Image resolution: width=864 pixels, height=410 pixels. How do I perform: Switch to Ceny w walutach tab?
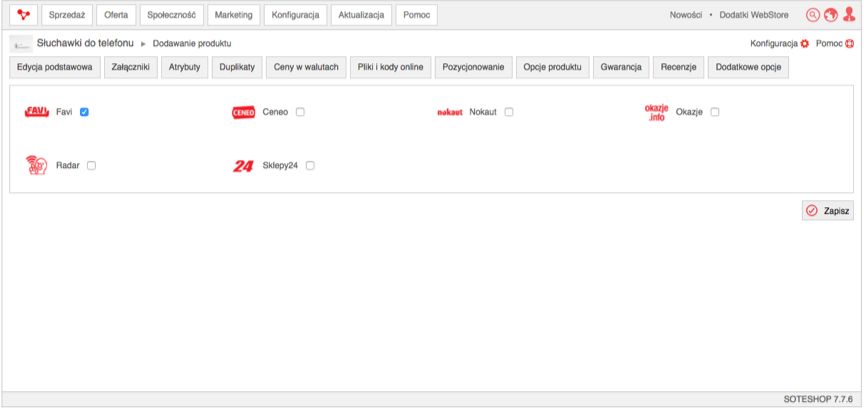pyautogui.click(x=306, y=67)
